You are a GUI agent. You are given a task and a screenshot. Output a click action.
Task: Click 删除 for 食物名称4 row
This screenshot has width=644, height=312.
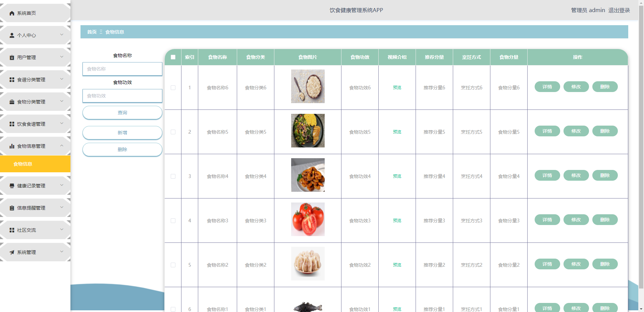[605, 175]
